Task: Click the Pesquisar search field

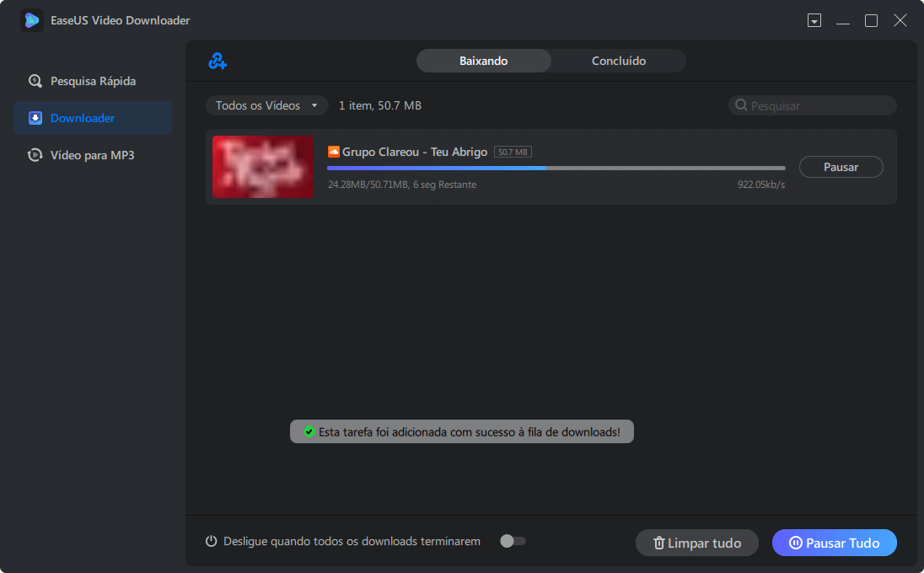Action: (812, 105)
